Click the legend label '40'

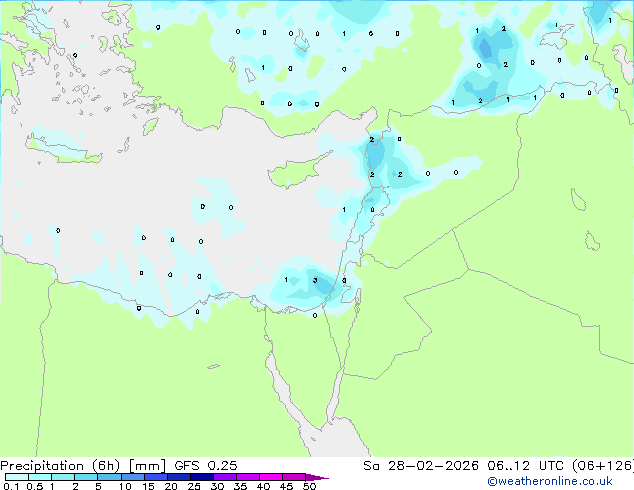point(263,486)
